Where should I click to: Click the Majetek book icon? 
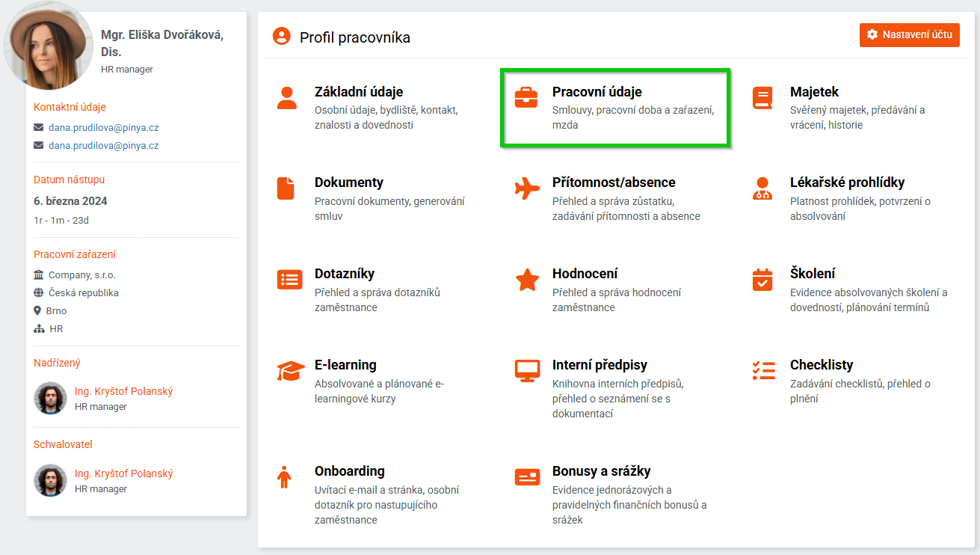pyautogui.click(x=762, y=98)
